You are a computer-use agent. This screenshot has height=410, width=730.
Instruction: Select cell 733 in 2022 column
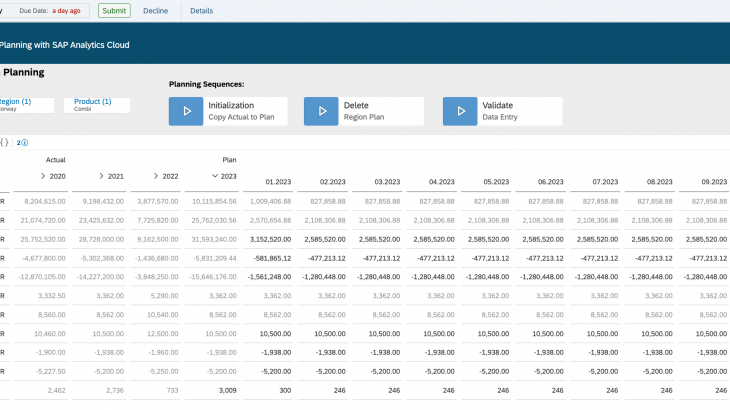[x=172, y=390]
